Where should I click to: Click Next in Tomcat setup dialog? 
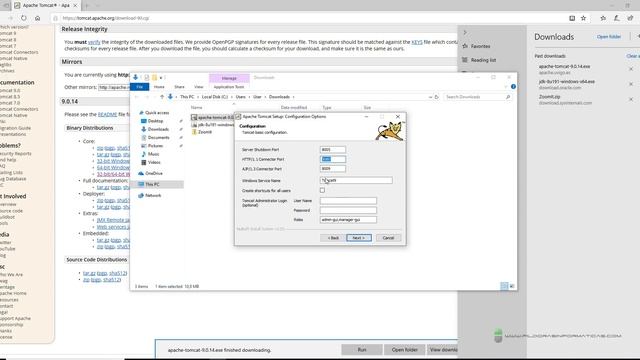(359, 238)
